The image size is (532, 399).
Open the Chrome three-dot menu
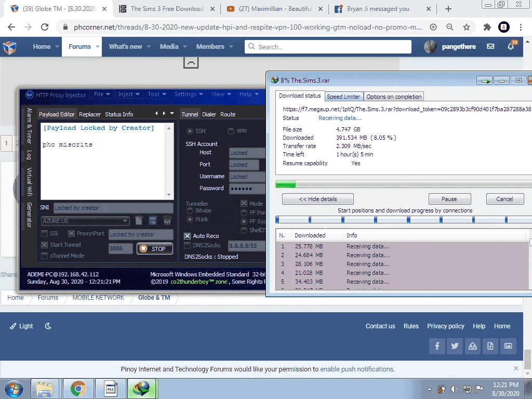pyautogui.click(x=521, y=27)
